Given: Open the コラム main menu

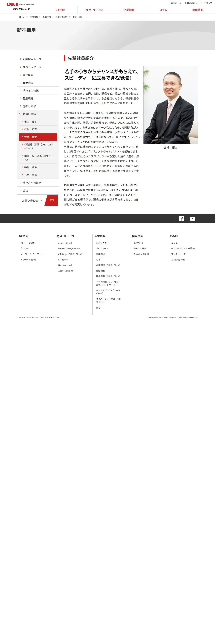Looking at the screenshot, I should [163, 10].
